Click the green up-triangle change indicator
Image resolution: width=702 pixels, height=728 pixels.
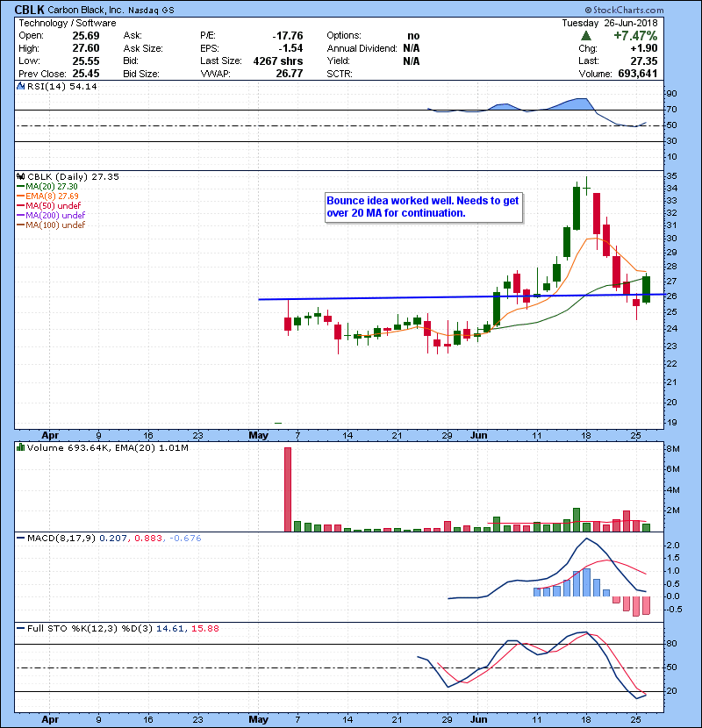[x=586, y=36]
